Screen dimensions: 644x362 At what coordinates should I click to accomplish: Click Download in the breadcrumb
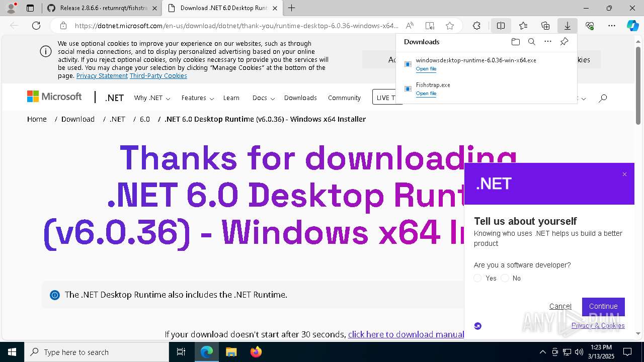(78, 119)
